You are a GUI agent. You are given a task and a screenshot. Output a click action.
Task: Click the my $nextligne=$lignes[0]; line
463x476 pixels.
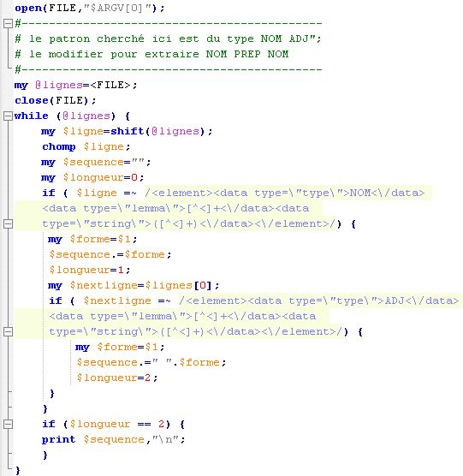click(134, 286)
